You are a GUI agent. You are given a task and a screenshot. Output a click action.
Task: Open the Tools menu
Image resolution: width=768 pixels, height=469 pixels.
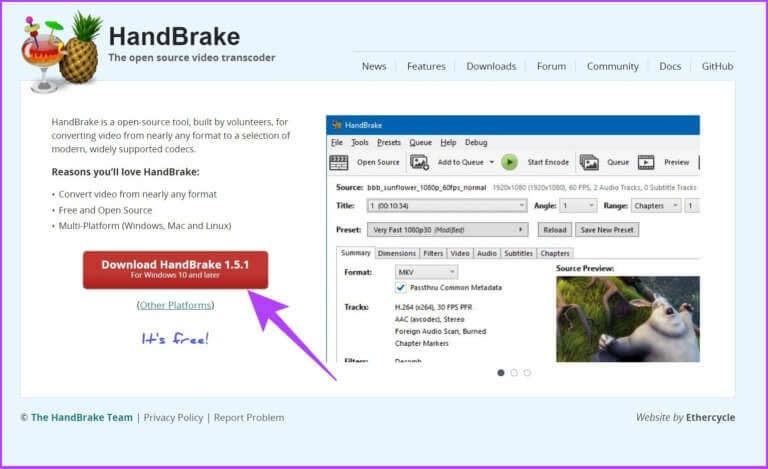tap(360, 142)
